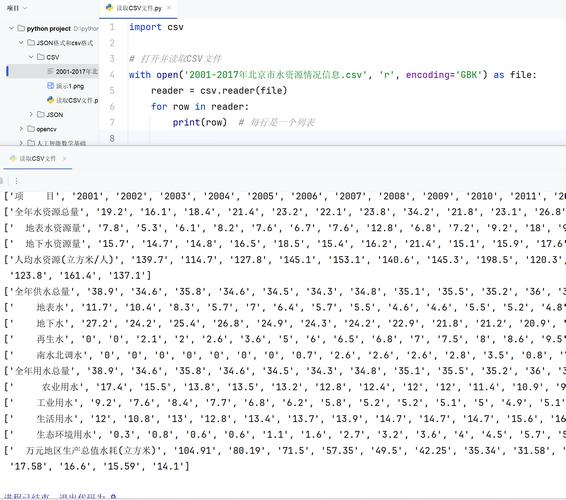Click the '生活用水' output row
Screen dimensions: 566x500
pos(284,418)
